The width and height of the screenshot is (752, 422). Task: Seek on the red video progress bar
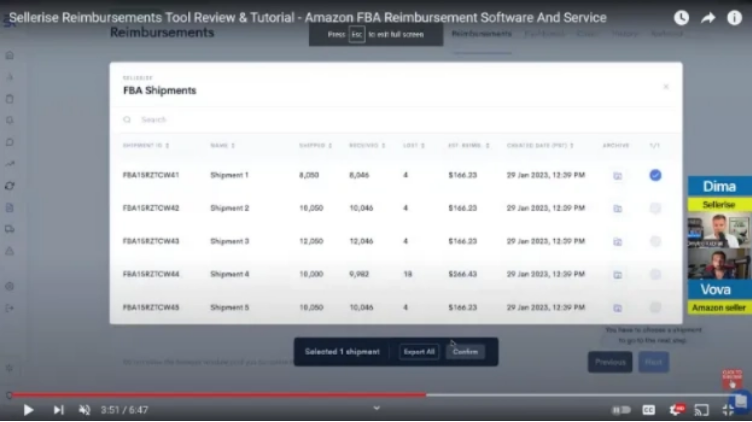[218, 395]
